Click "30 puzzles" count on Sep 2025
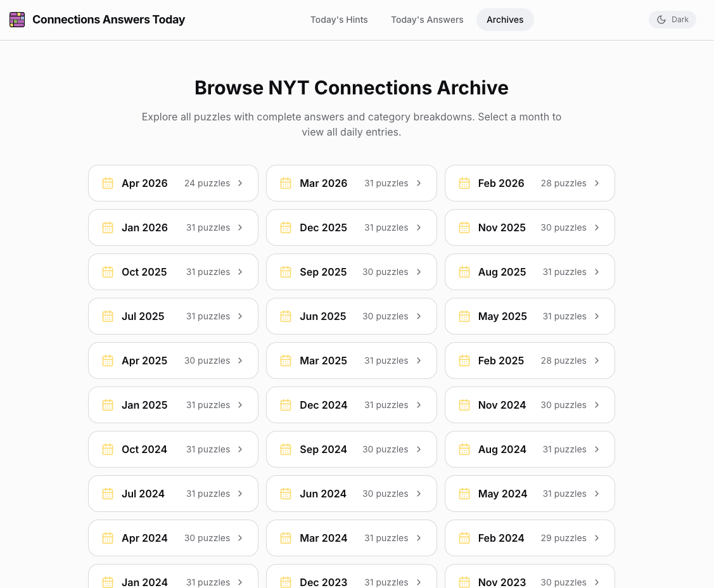Viewport: 714px width, 588px height. [x=385, y=272]
